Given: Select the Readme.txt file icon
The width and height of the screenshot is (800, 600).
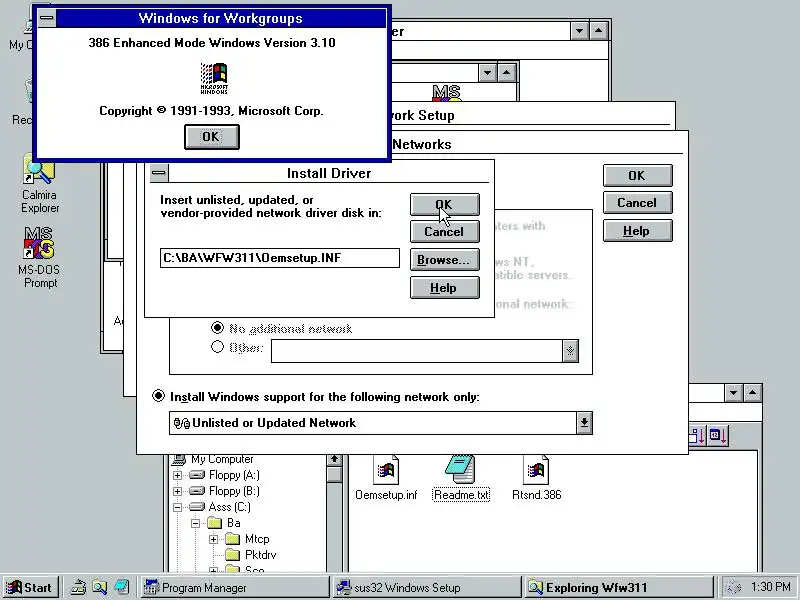Looking at the screenshot, I should point(461,469).
